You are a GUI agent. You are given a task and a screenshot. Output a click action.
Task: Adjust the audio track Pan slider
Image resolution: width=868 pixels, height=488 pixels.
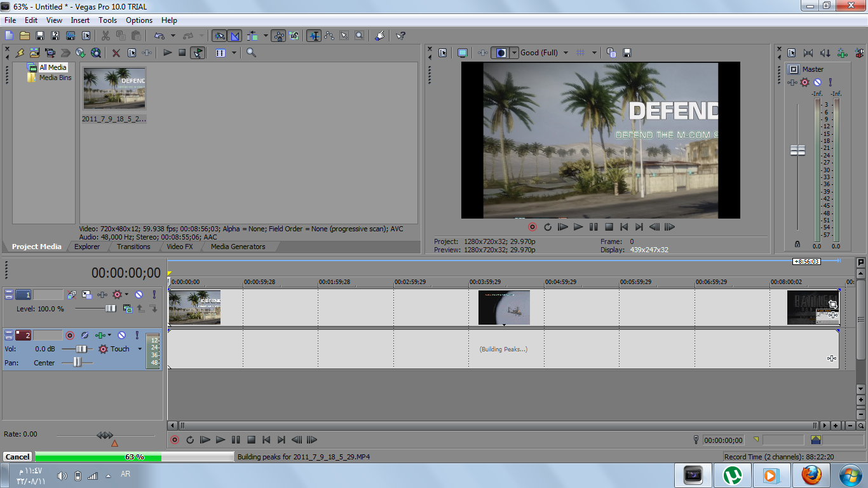click(x=77, y=362)
